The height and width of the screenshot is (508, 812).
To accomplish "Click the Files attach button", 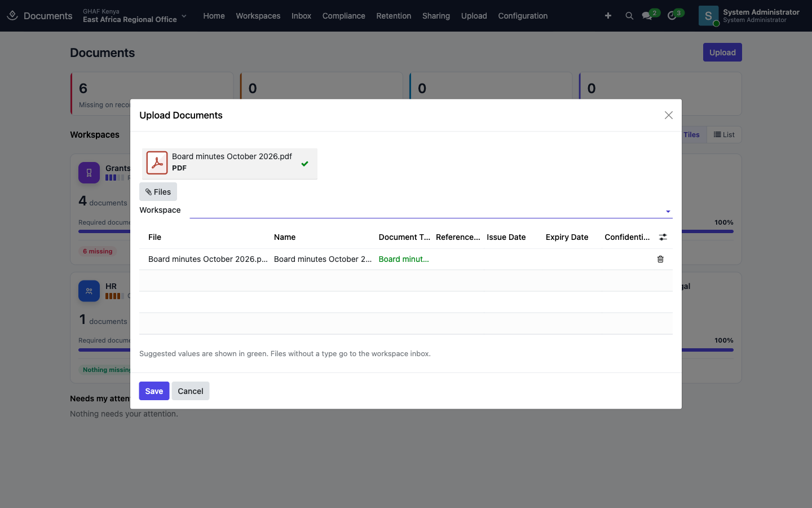I will pyautogui.click(x=158, y=192).
